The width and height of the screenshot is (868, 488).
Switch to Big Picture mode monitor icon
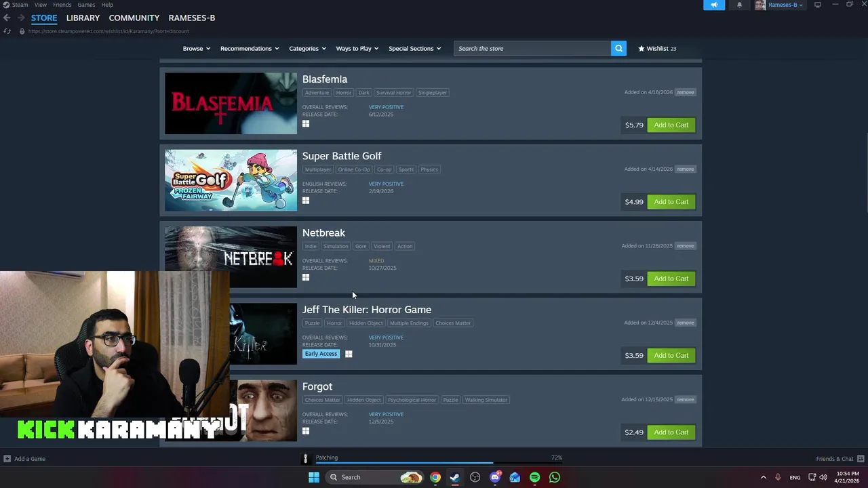click(x=818, y=5)
